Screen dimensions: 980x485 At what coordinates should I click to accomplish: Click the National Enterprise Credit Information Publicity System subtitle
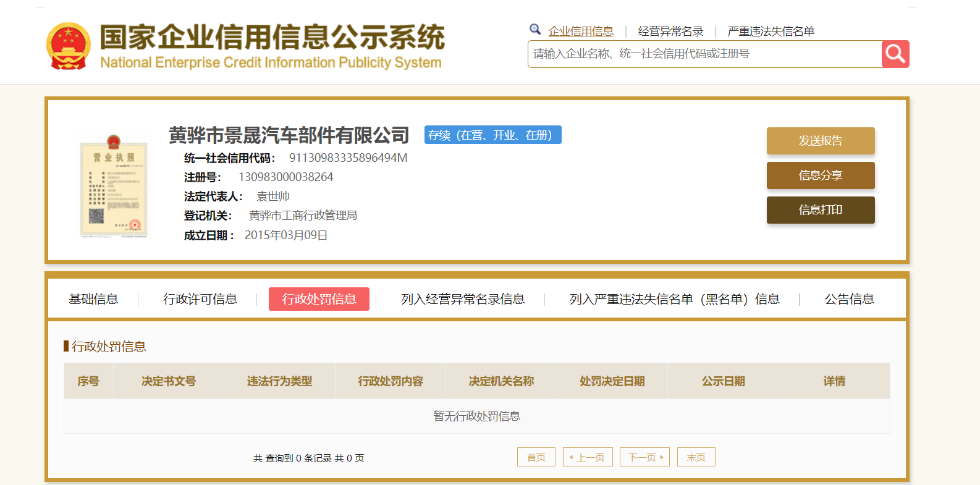pyautogui.click(x=271, y=63)
